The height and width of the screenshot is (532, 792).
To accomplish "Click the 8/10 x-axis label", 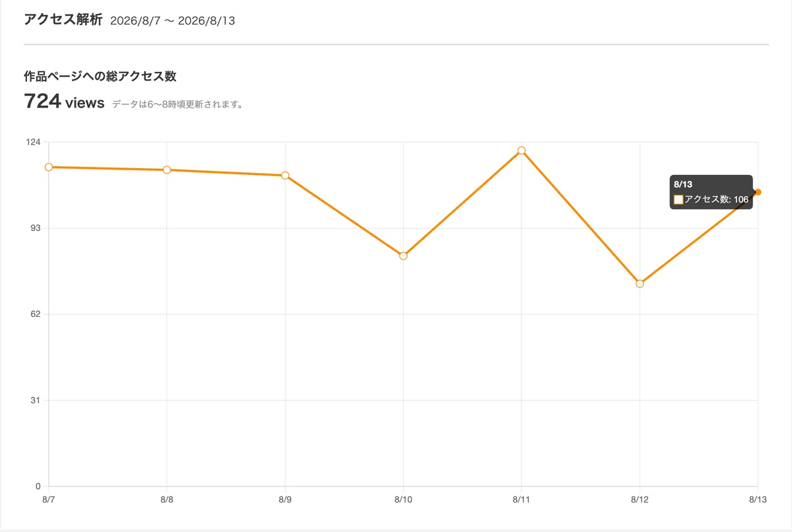I will pyautogui.click(x=403, y=500).
